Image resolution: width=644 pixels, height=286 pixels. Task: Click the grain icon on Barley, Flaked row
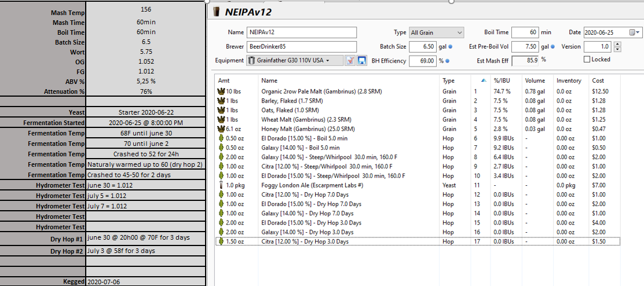pyautogui.click(x=221, y=101)
